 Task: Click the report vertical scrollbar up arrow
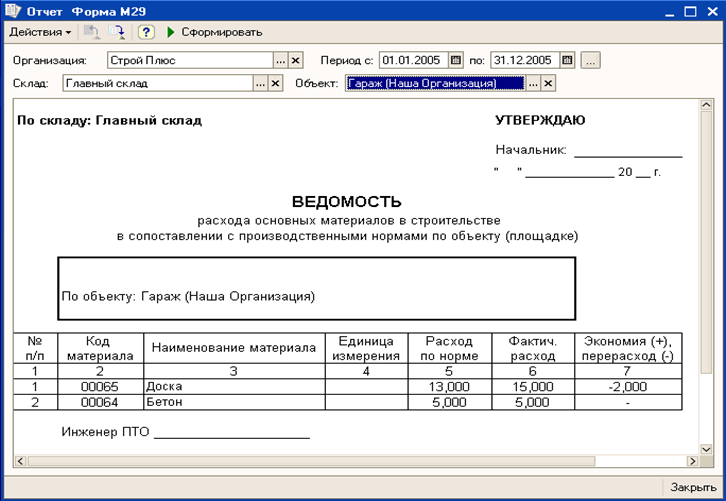coord(706,105)
